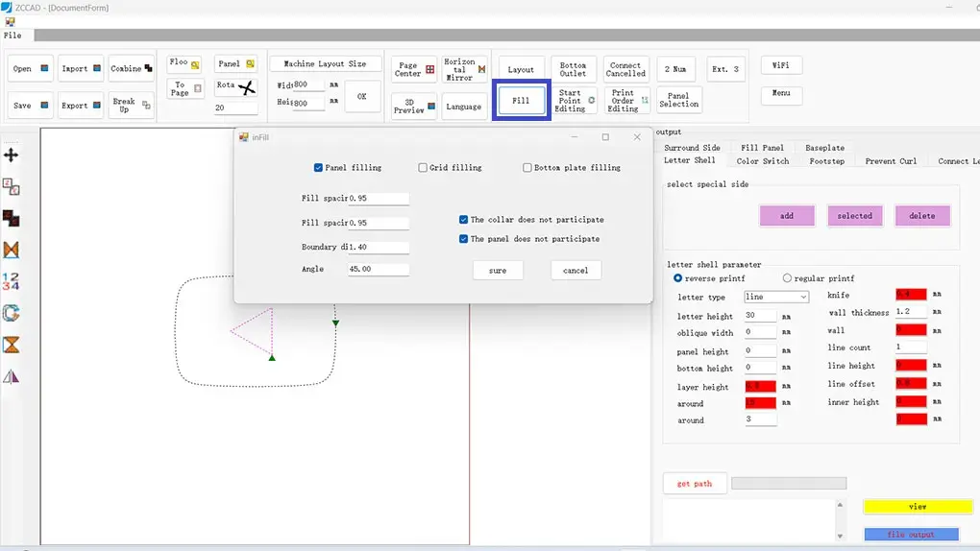Viewport: 980px width, 551px height.
Task: Click the pink add button
Action: pos(787,216)
